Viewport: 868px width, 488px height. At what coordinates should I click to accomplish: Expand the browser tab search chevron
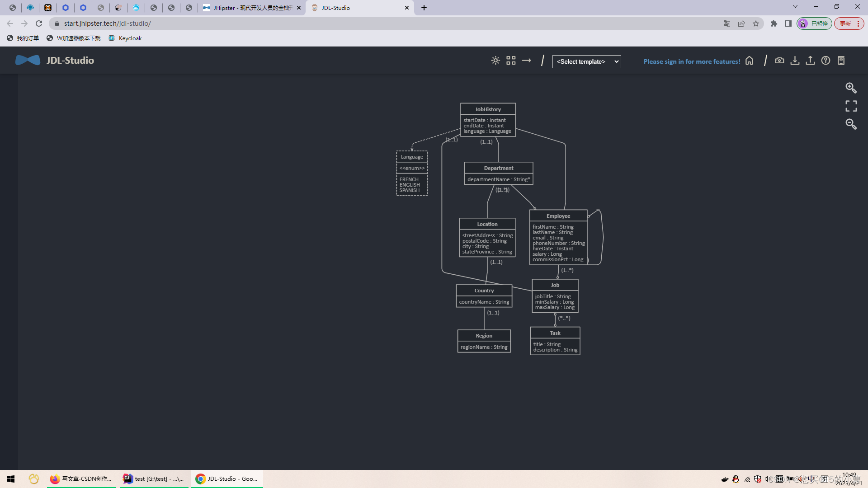point(795,7)
